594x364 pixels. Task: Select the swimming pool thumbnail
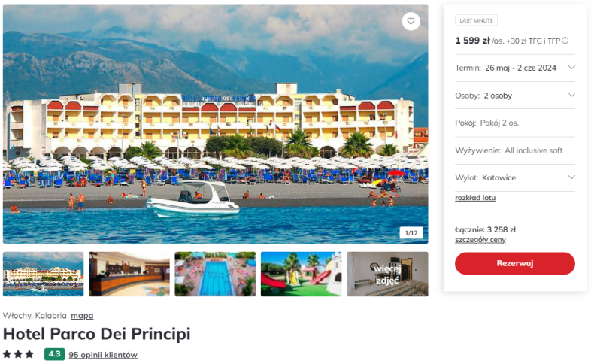pyautogui.click(x=215, y=274)
